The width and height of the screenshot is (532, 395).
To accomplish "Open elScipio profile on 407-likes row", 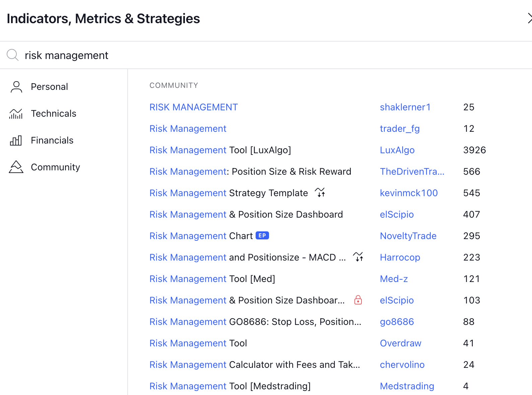I will [x=397, y=214].
